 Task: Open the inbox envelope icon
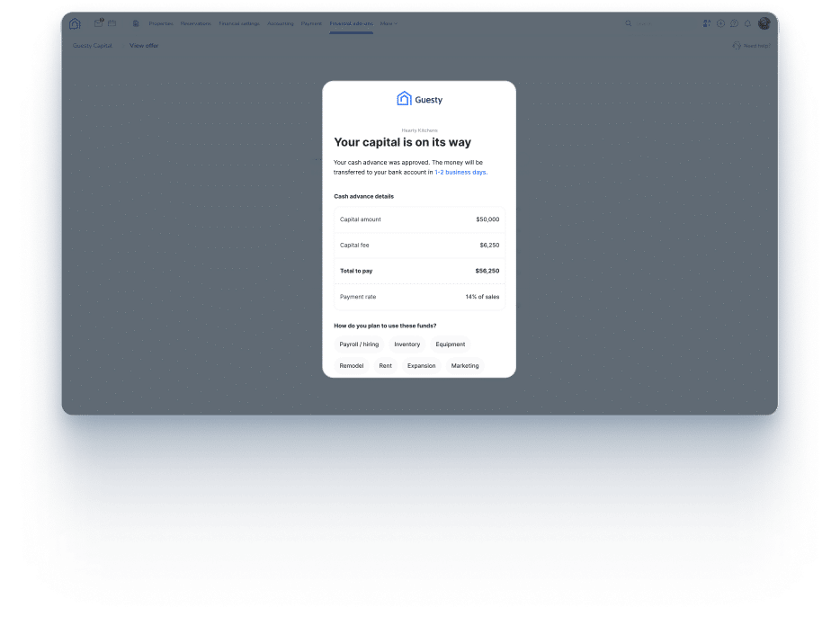(99, 23)
